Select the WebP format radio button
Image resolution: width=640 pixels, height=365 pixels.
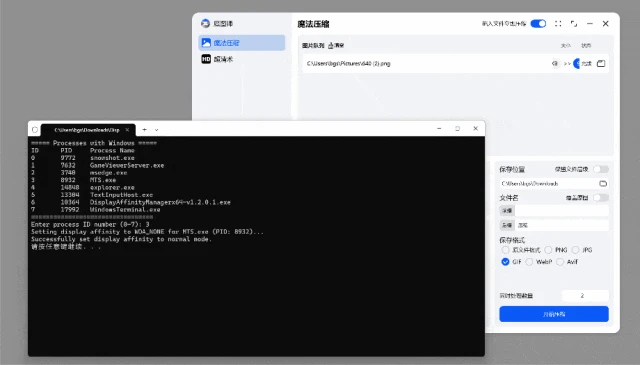tap(529, 262)
